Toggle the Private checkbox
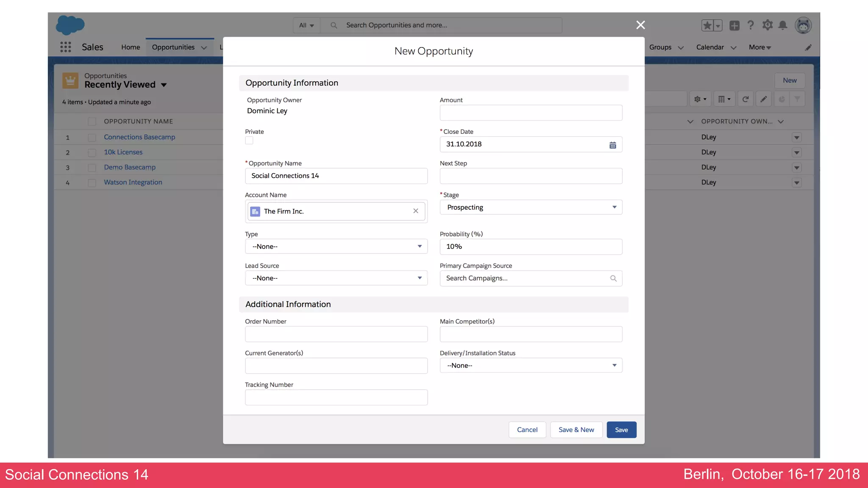The height and width of the screenshot is (488, 868). [x=249, y=141]
